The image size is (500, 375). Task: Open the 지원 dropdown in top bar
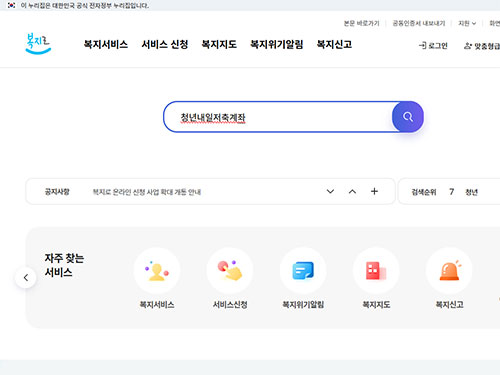pyautogui.click(x=467, y=23)
